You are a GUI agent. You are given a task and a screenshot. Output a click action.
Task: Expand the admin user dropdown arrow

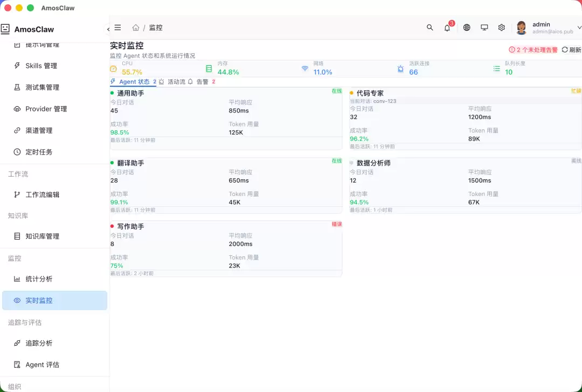pyautogui.click(x=579, y=27)
